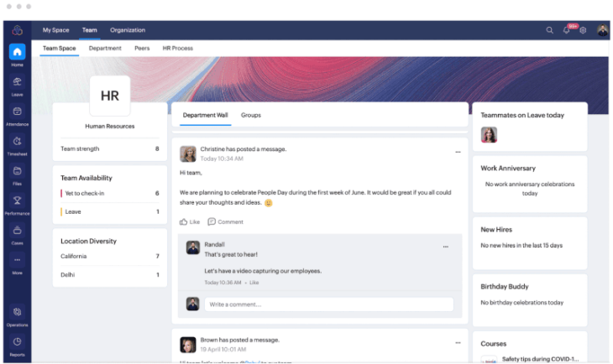
Task: Open the HR Process tab
Action: click(x=177, y=49)
